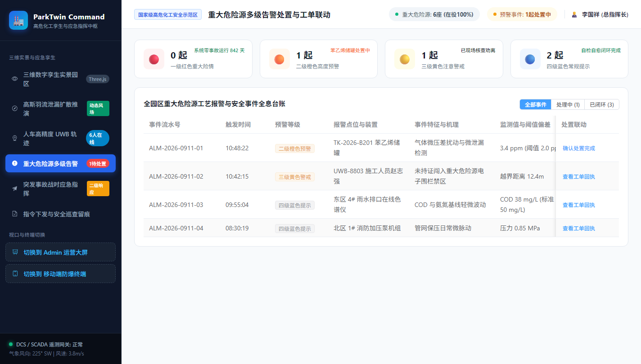Click 查看工单回执 for ALM-2026-0911-04
This screenshot has width=641, height=364.
pos(578,228)
